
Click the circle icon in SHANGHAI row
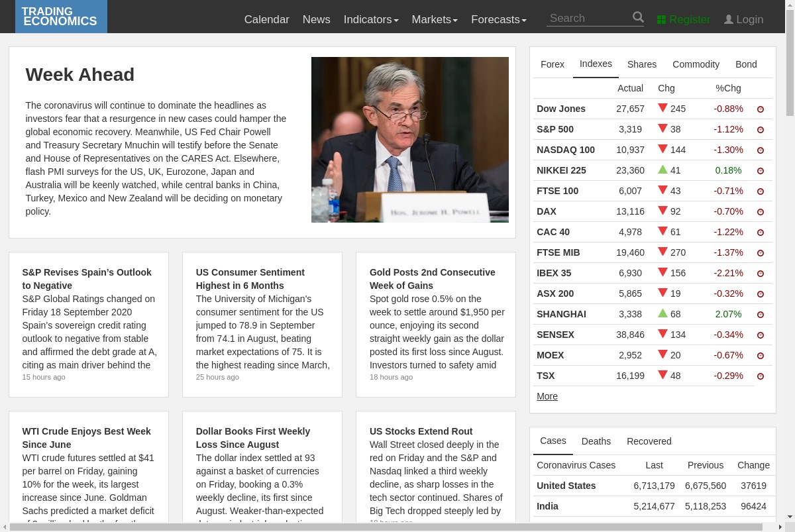click(761, 315)
